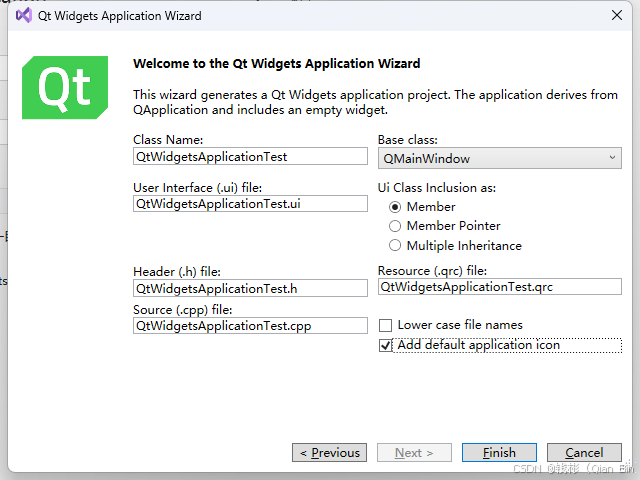This screenshot has width=640, height=480.
Task: Click the User Interface .ui file field
Action: tap(250, 204)
